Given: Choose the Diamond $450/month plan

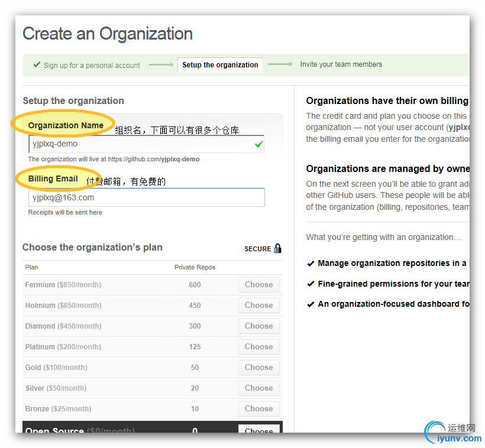Looking at the screenshot, I should [x=259, y=326].
